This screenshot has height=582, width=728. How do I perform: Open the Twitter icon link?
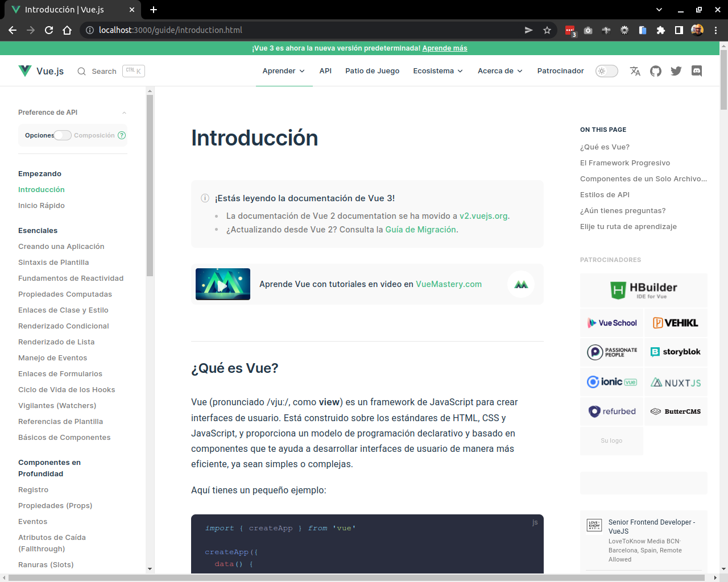[x=676, y=71]
